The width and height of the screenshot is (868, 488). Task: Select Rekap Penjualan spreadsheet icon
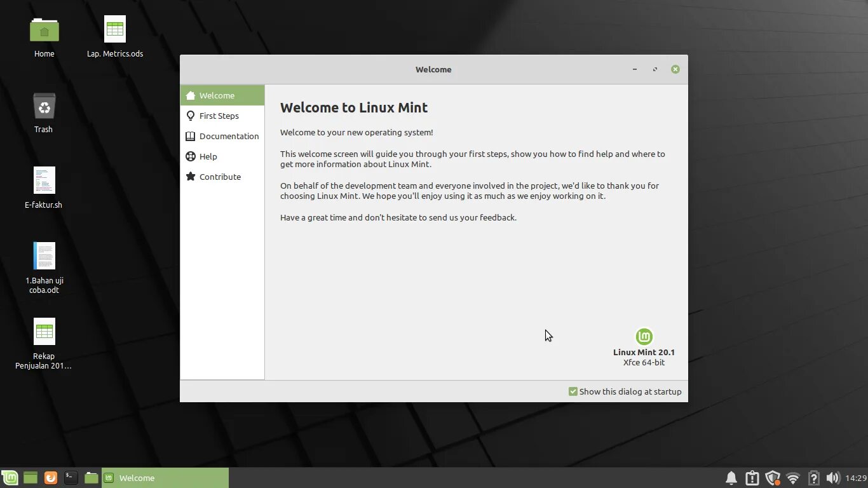click(x=44, y=332)
